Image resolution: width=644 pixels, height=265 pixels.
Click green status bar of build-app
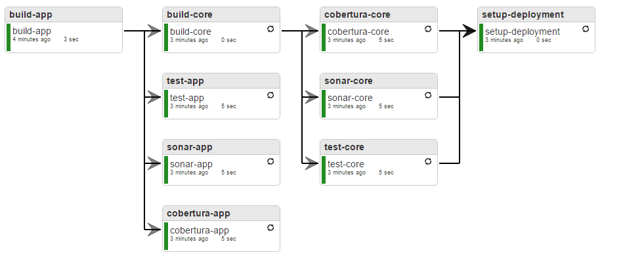pos(9,37)
